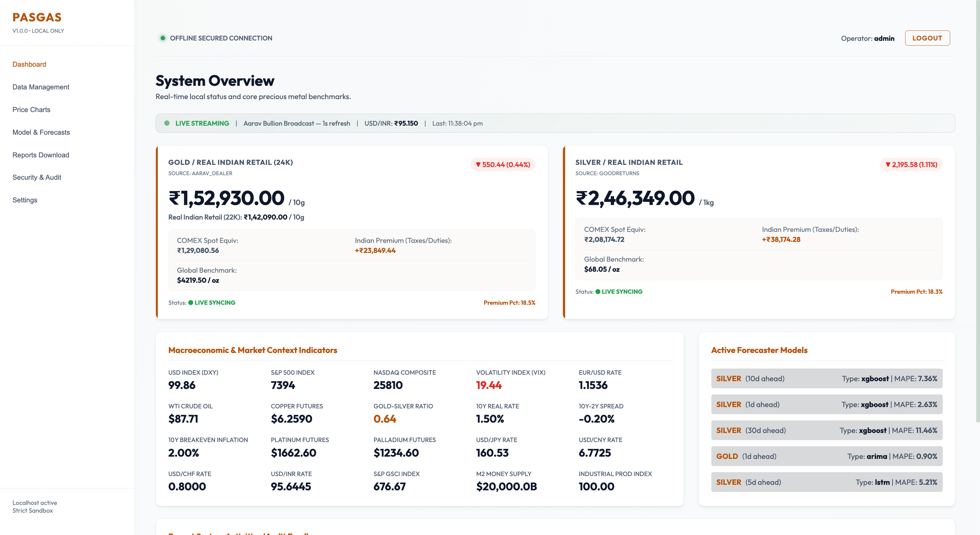This screenshot has width=980, height=535.
Task: Click S&P 500 Index value 7394
Action: click(283, 385)
